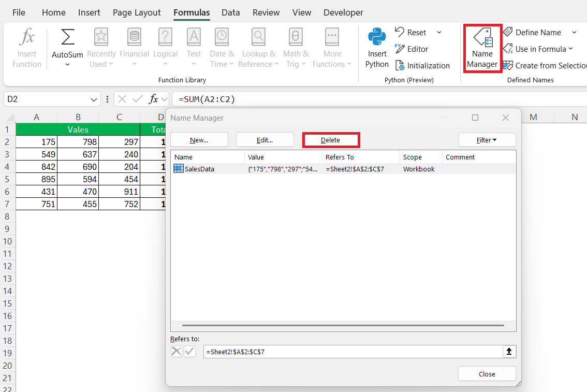Viewport: 587px width, 392px height.
Task: Click the Value column header
Action: pos(283,157)
